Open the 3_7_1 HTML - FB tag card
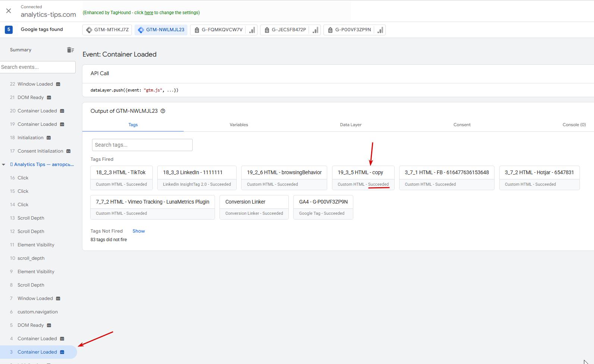This screenshot has height=364, width=594. 447,178
